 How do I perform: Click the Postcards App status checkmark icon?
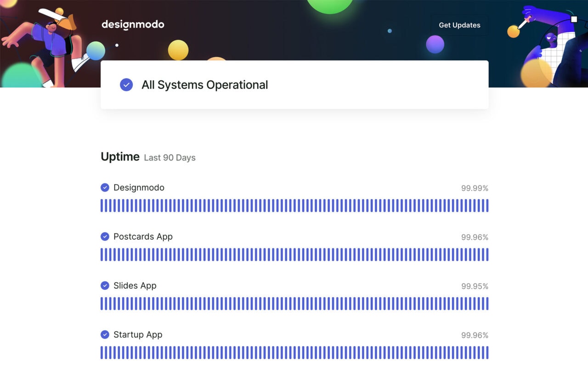pyautogui.click(x=105, y=236)
